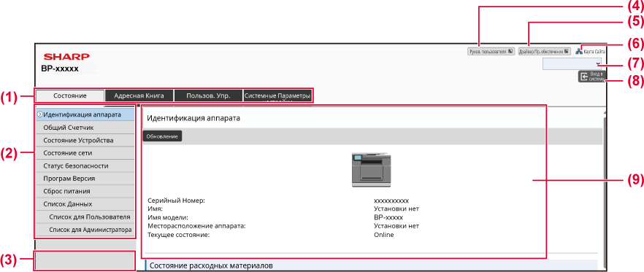The width and height of the screenshot is (644, 272).
Task: Open the Карта Сайта link
Action: (594, 52)
